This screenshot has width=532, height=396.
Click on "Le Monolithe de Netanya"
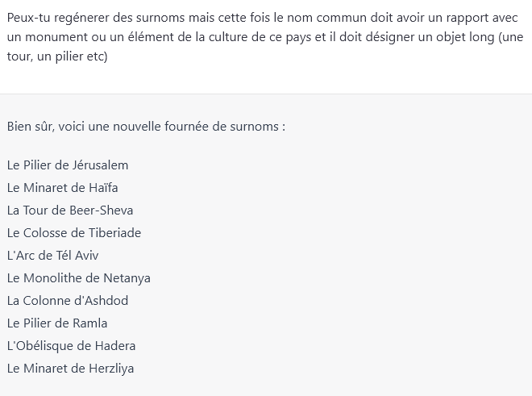pyautogui.click(x=79, y=278)
